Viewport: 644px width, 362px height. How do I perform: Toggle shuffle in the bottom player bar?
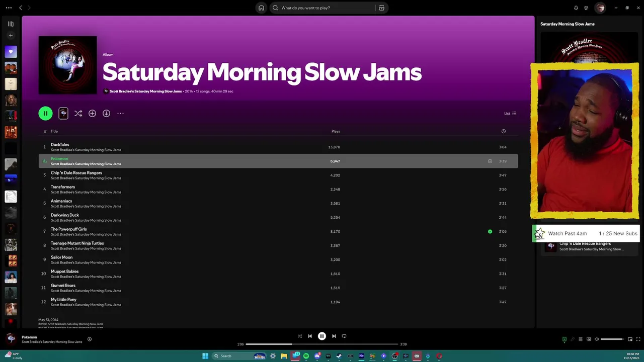click(300, 336)
